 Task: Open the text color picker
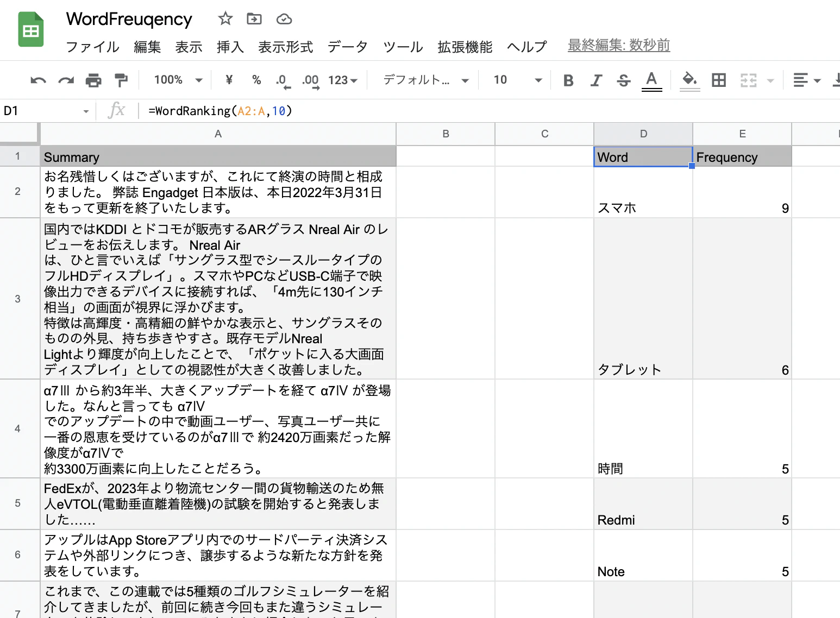point(651,81)
